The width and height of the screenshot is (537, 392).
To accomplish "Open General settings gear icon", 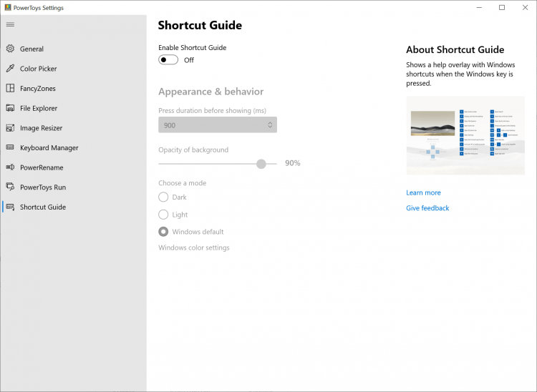I will (x=10, y=49).
